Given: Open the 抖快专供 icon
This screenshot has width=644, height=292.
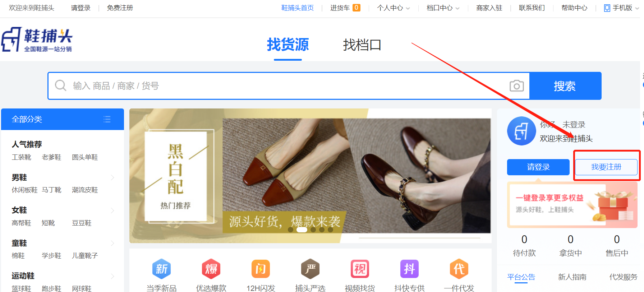Looking at the screenshot, I should [409, 269].
